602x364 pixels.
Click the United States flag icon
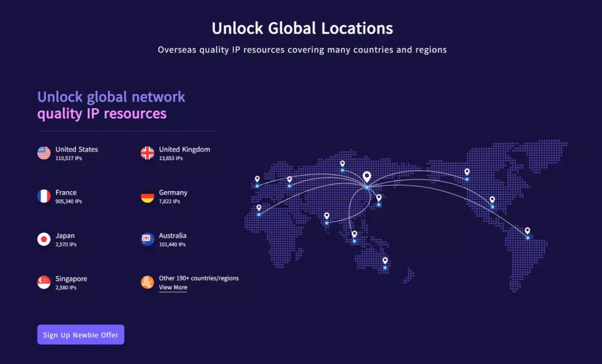44,153
